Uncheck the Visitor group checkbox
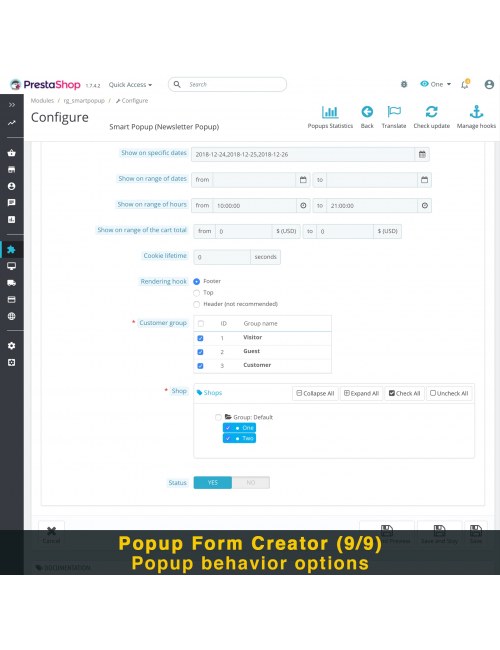This screenshot has width=500, height=650. [x=200, y=338]
